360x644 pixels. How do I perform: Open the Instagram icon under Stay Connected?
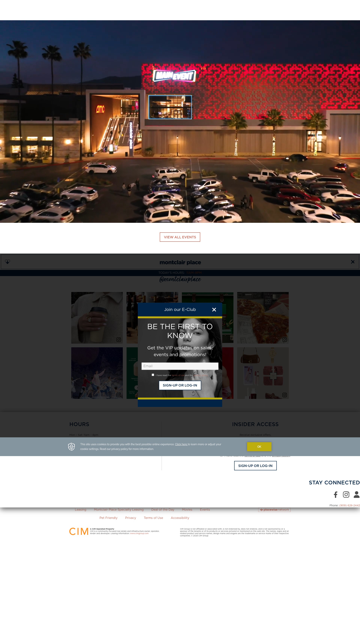pos(346,494)
